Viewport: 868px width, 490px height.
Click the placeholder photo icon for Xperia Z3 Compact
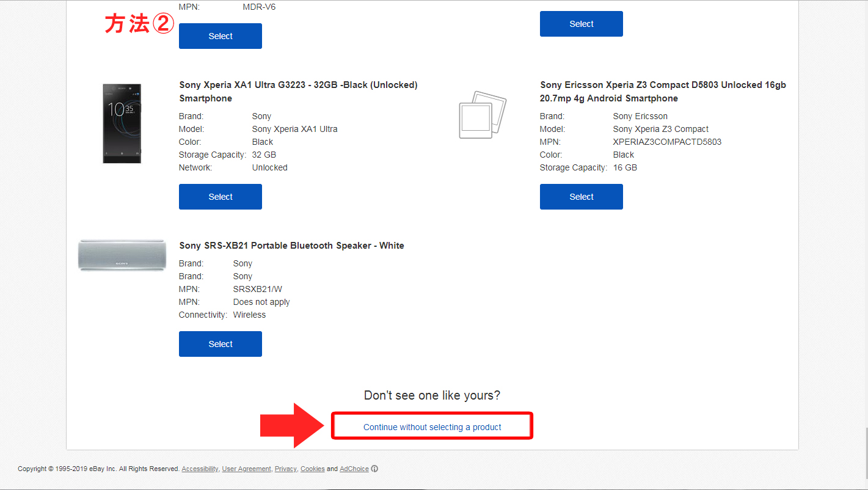tap(482, 115)
